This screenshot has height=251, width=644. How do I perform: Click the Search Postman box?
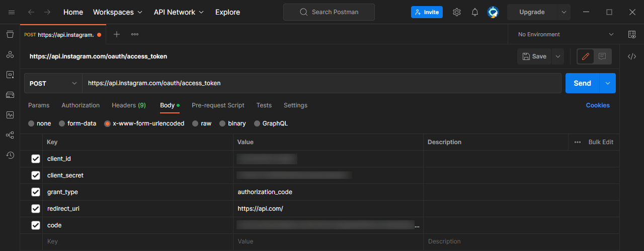point(329,12)
